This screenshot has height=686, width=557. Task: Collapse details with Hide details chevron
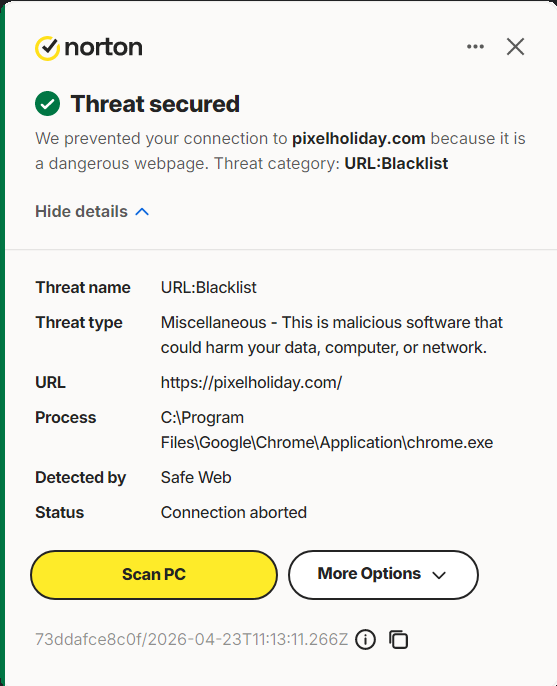(x=142, y=212)
